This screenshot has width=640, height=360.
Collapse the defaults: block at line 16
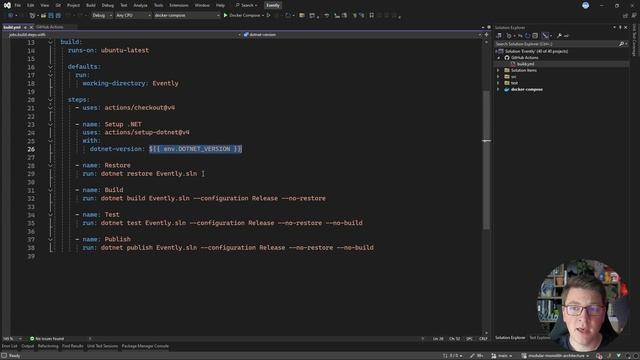point(50,67)
